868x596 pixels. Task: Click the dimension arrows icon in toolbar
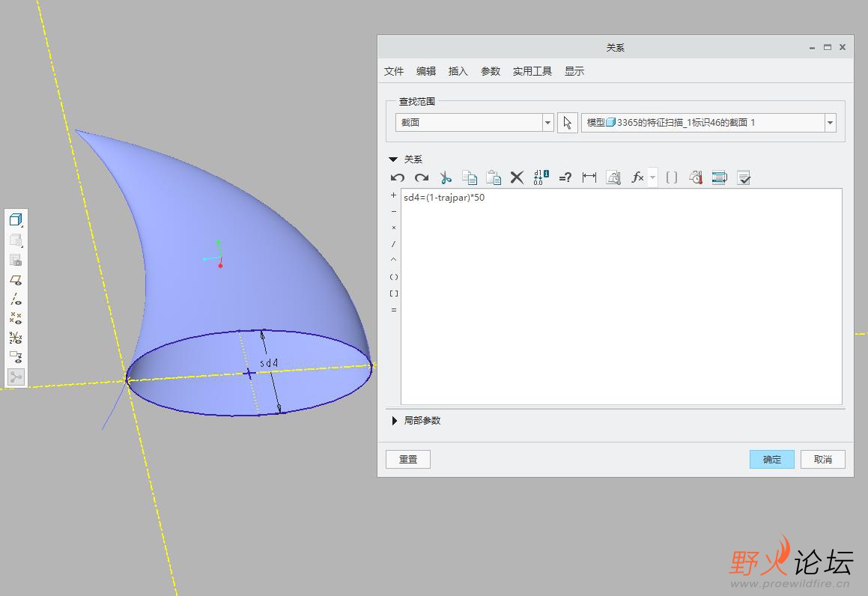589,177
